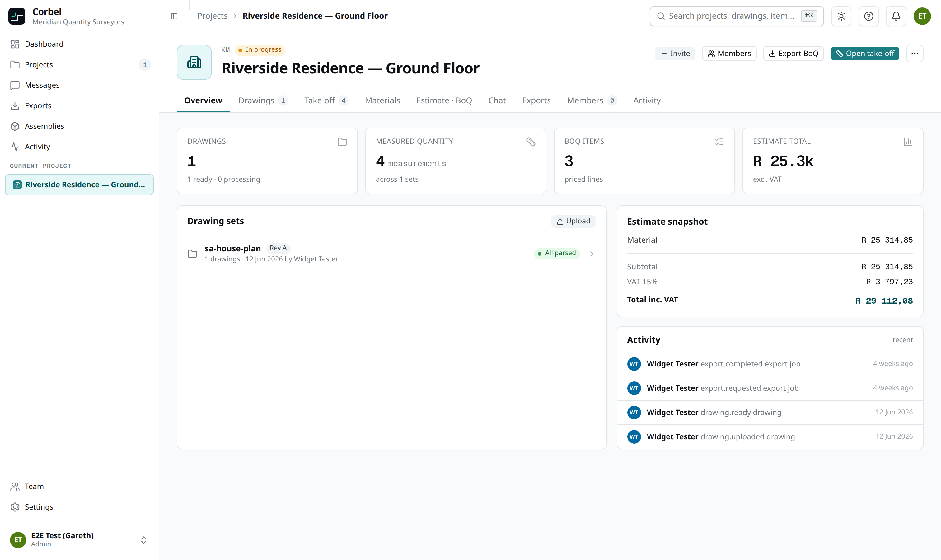Screen dimensions: 941x560
Task: Switch to the Estimate · BoQ tab
Action: [444, 100]
